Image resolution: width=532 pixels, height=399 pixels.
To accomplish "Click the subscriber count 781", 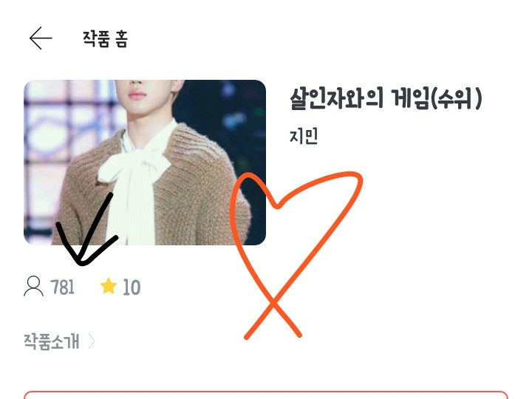I will (62, 287).
